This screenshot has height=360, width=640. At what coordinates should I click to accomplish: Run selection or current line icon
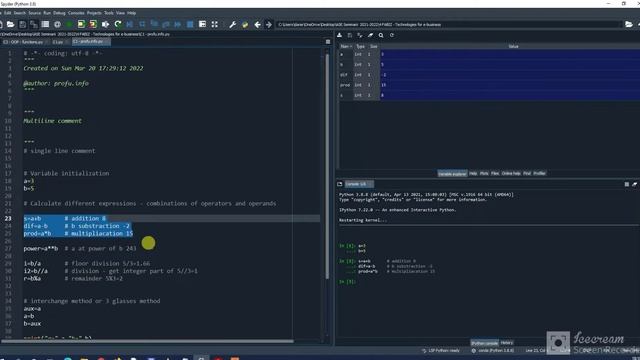tap(105, 24)
